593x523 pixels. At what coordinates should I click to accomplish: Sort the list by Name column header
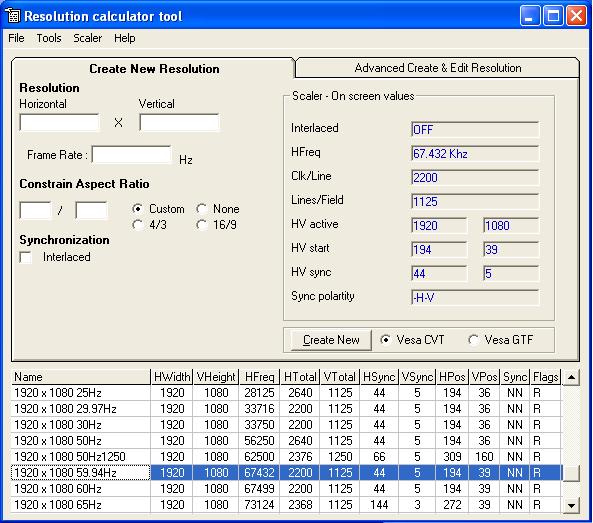[81, 377]
